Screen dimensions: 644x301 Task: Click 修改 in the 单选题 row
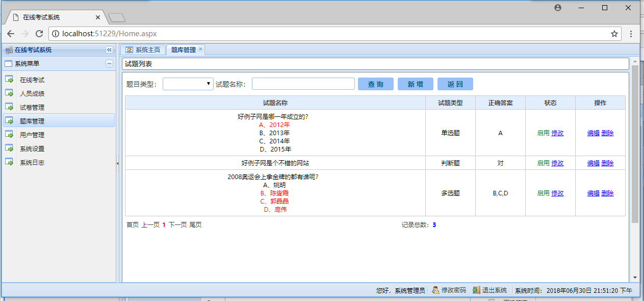click(557, 133)
